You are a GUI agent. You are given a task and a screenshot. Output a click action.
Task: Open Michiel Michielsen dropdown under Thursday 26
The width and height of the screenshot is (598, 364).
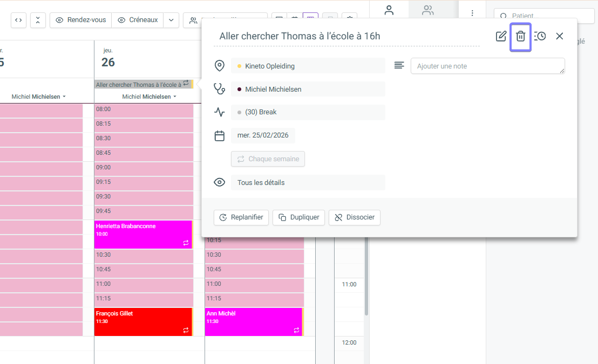click(x=148, y=97)
